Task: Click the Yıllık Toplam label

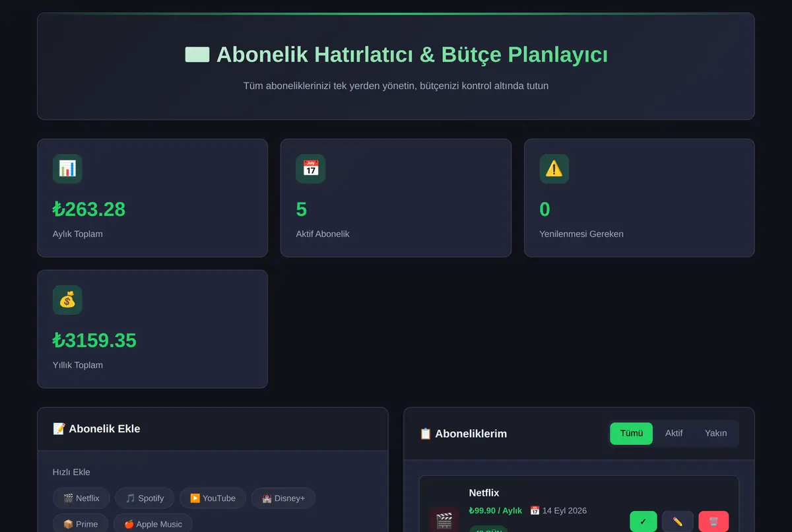Action: coord(78,366)
